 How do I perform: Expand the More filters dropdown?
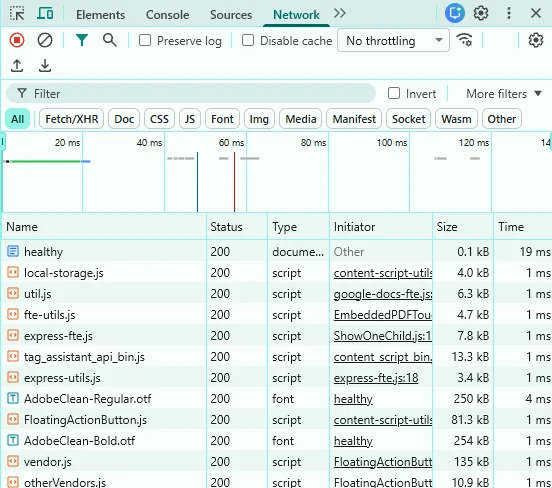click(x=504, y=94)
